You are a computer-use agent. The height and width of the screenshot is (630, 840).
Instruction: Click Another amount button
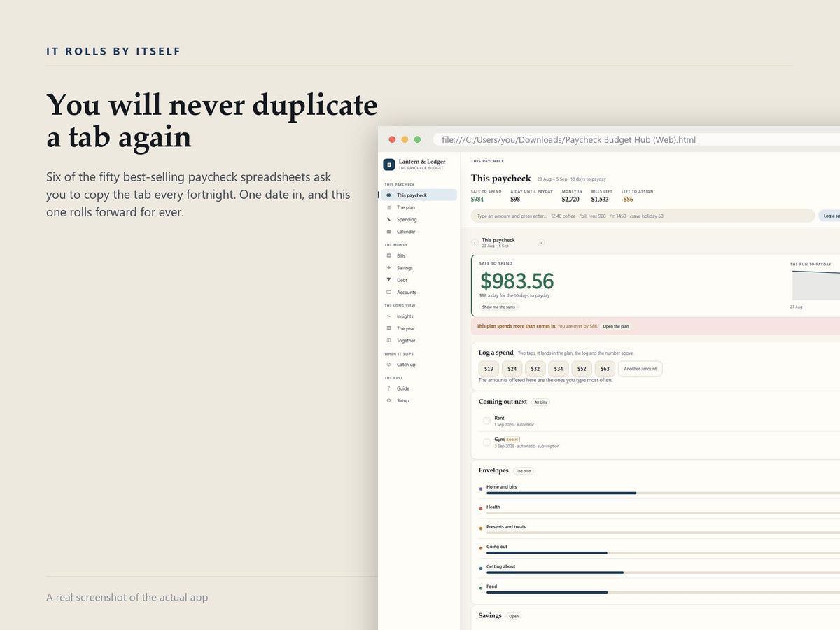(x=640, y=369)
